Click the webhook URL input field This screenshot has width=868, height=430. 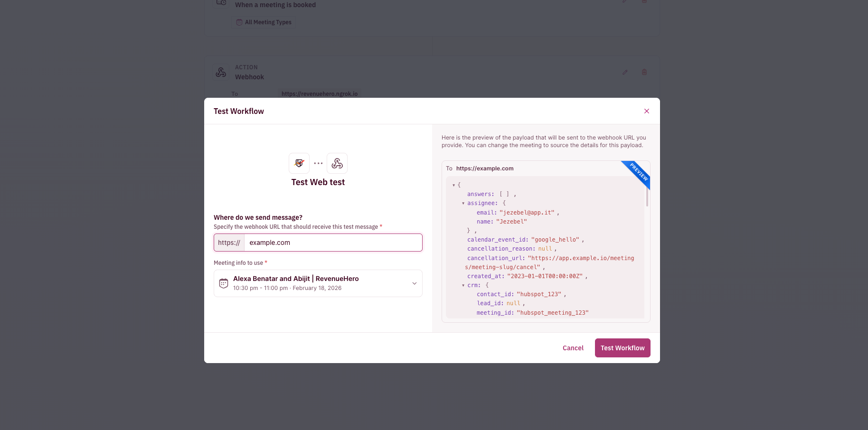(x=333, y=243)
